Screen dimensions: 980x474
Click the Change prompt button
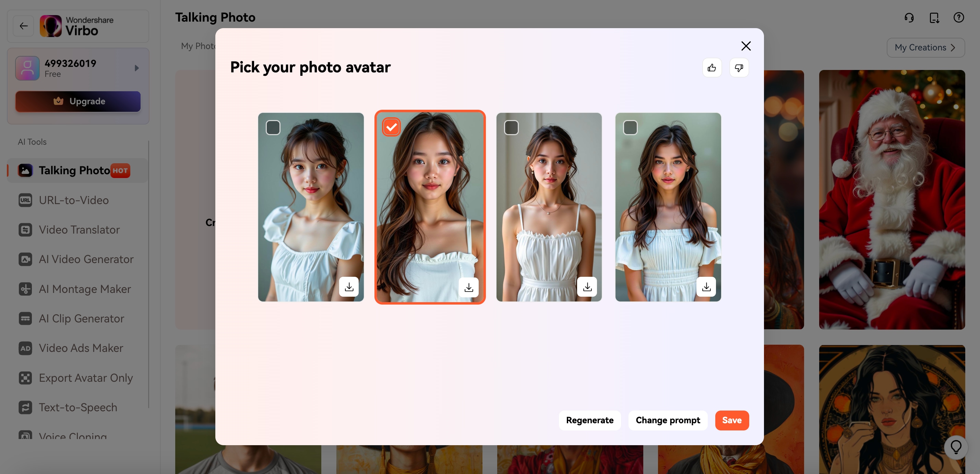667,420
